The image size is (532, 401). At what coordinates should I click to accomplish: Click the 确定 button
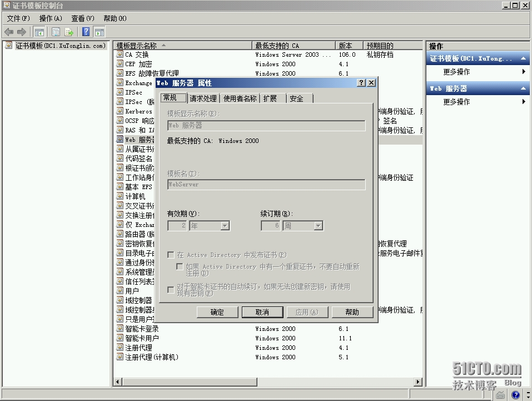[x=217, y=312]
